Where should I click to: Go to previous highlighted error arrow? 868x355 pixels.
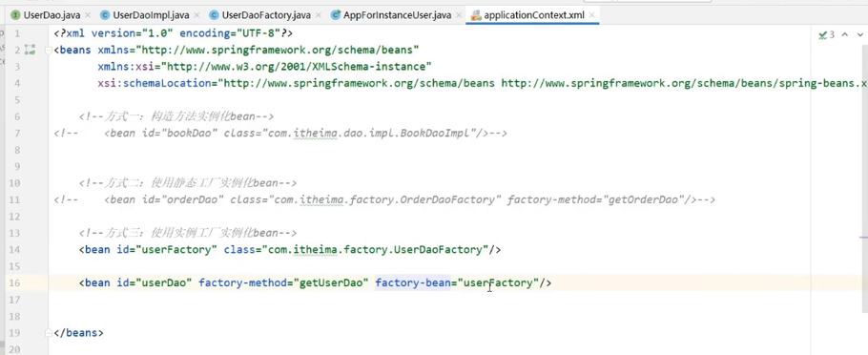tap(845, 35)
